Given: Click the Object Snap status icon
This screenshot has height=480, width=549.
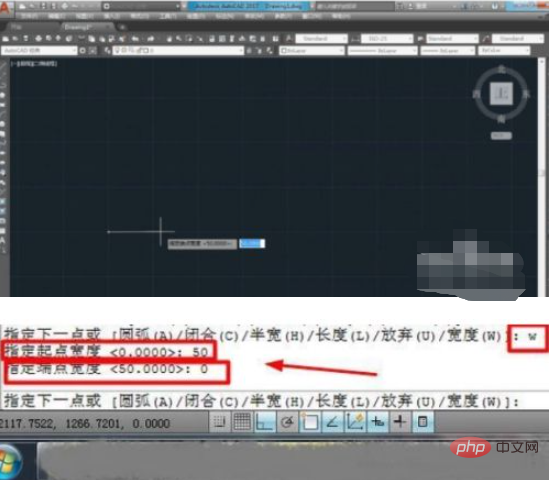Looking at the screenshot, I should [x=310, y=422].
